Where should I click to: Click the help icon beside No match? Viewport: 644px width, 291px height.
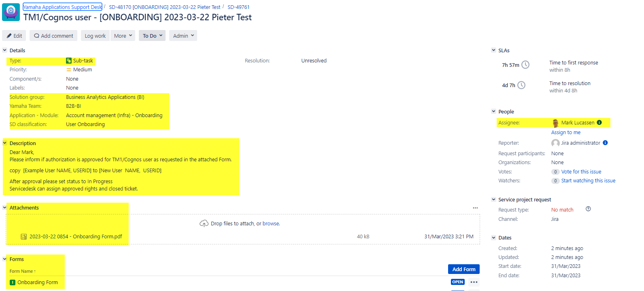pos(588,209)
